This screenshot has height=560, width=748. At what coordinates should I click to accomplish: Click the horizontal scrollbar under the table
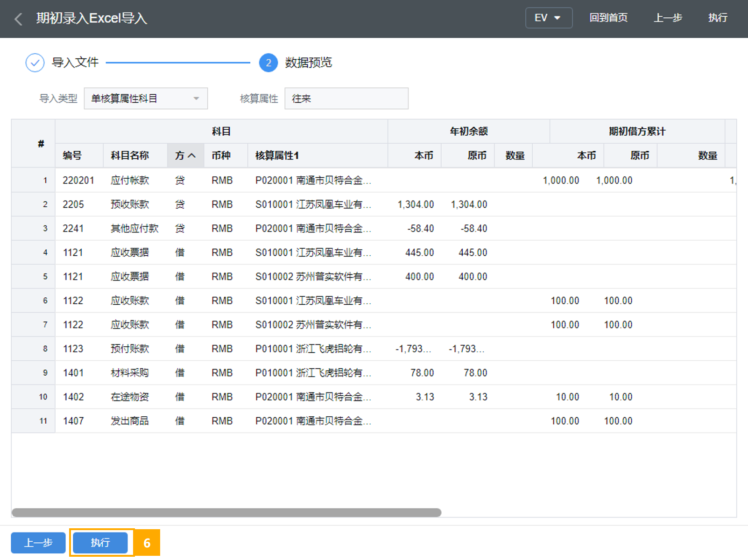pyautogui.click(x=226, y=512)
